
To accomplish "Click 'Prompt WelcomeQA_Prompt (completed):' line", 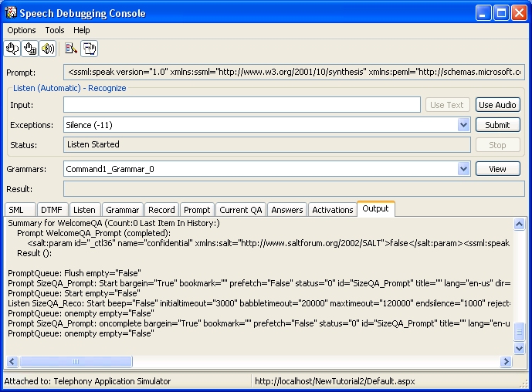I will tap(93, 233).
